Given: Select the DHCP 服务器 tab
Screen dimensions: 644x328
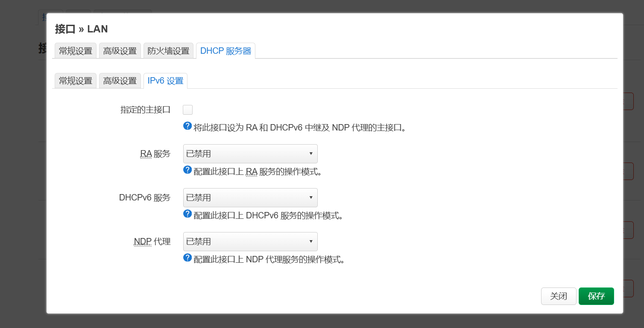Looking at the screenshot, I should [226, 51].
